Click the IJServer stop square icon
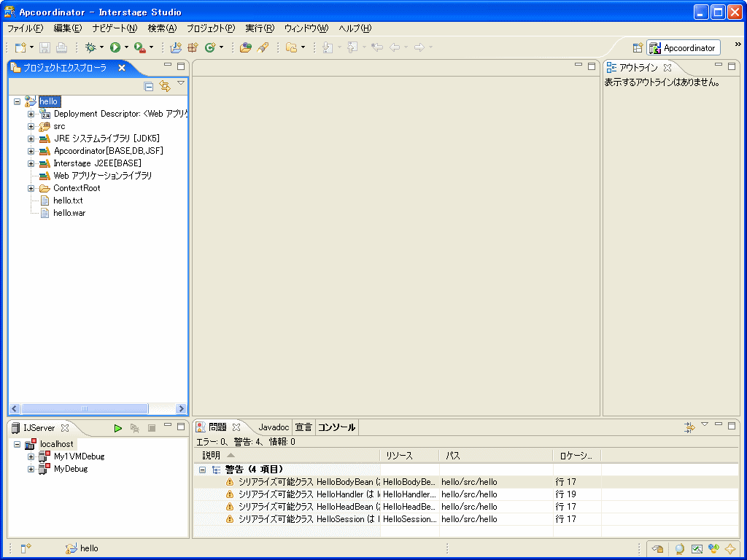 tap(152, 428)
